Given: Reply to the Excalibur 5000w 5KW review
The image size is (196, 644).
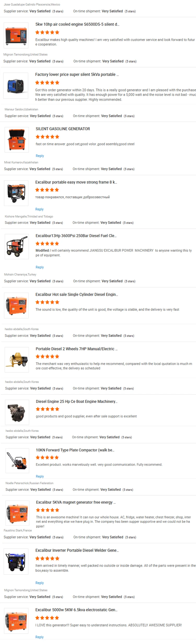Looking at the screenshot, I should [39, 637].
